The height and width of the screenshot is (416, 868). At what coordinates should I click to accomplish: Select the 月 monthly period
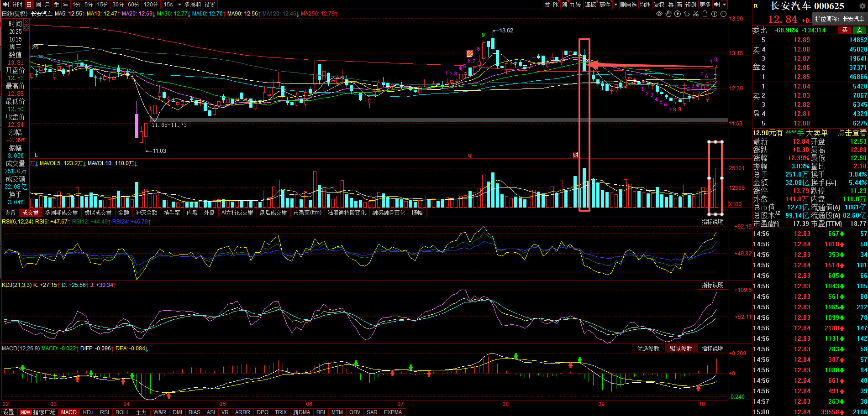click(47, 5)
